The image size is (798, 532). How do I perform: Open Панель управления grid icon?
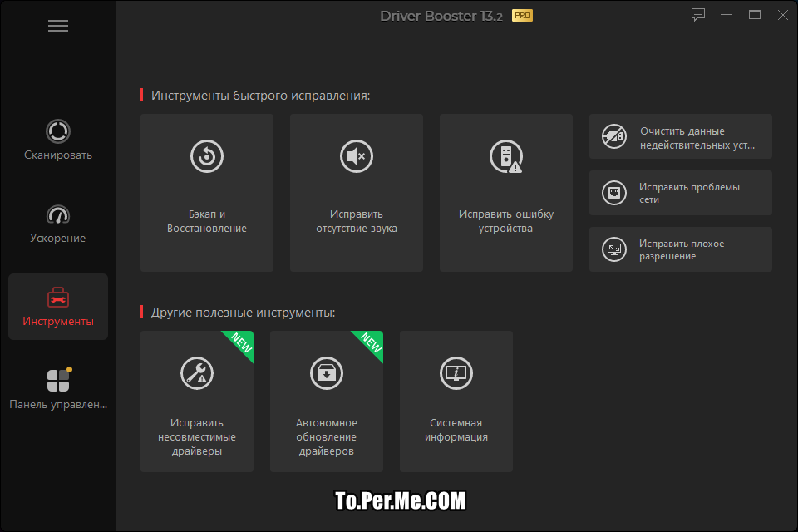click(58, 380)
